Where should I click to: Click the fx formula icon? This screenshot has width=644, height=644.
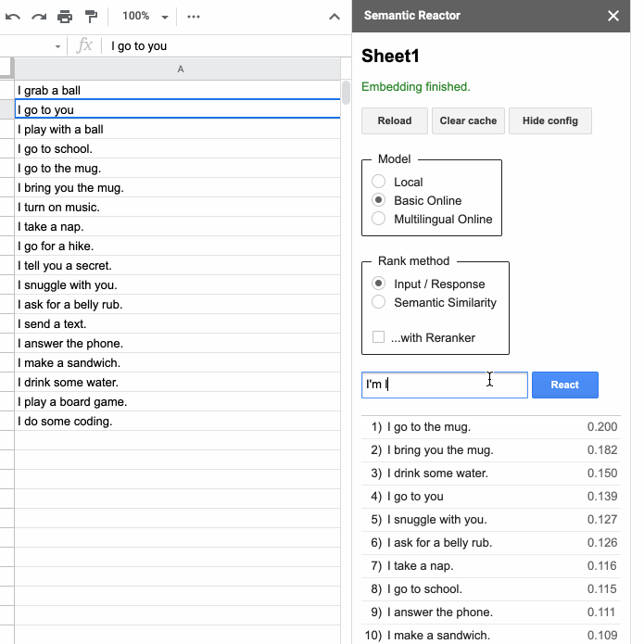coord(84,45)
